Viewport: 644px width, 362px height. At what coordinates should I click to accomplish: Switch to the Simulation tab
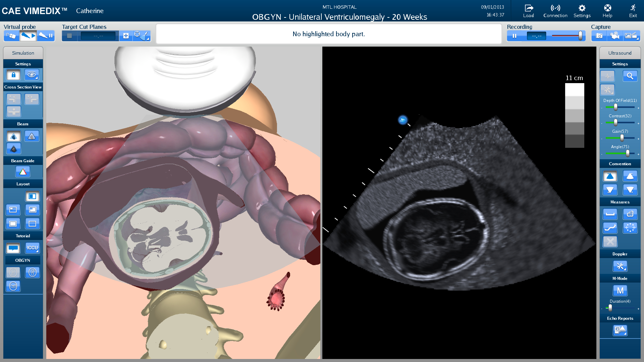click(x=23, y=53)
